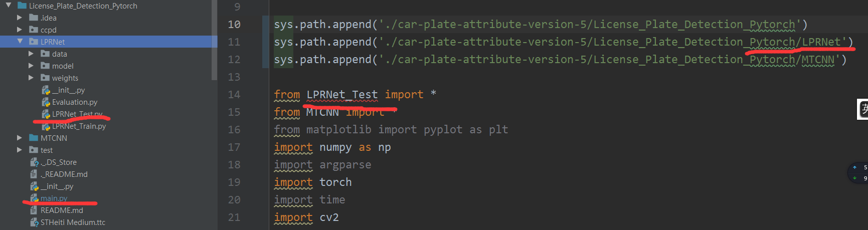Expand the ccpd folder arrow

(20, 30)
